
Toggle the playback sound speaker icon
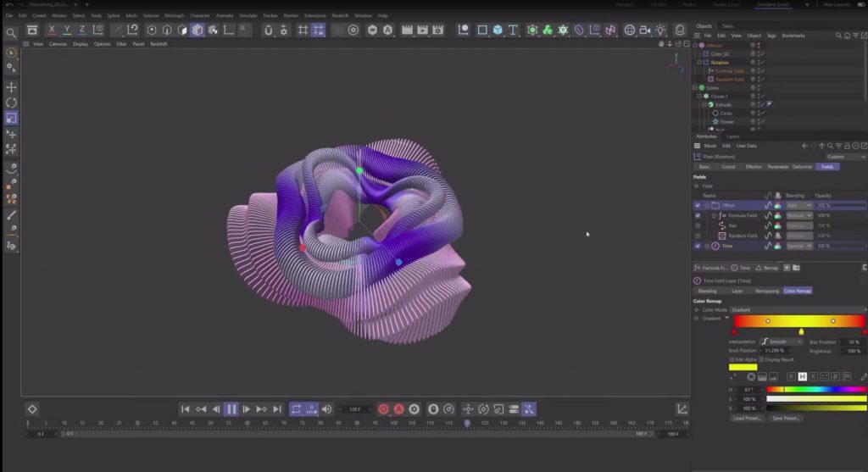pyautogui.click(x=326, y=409)
